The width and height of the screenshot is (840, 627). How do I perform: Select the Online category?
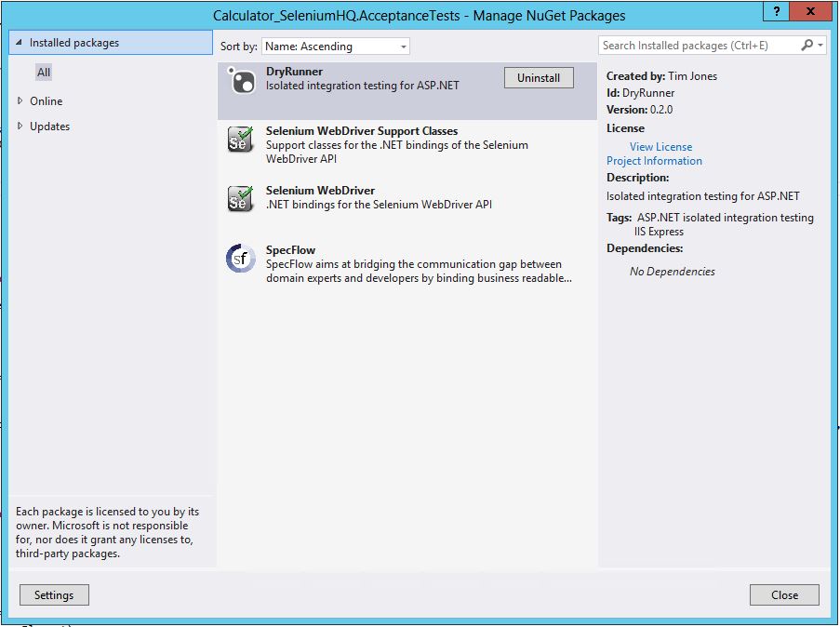click(47, 100)
